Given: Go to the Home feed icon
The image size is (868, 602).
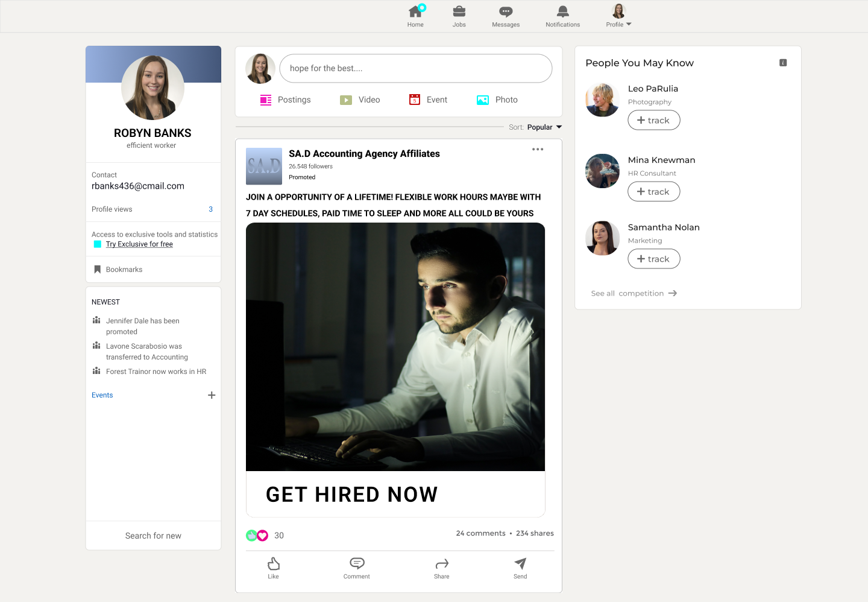Looking at the screenshot, I should click(x=415, y=11).
